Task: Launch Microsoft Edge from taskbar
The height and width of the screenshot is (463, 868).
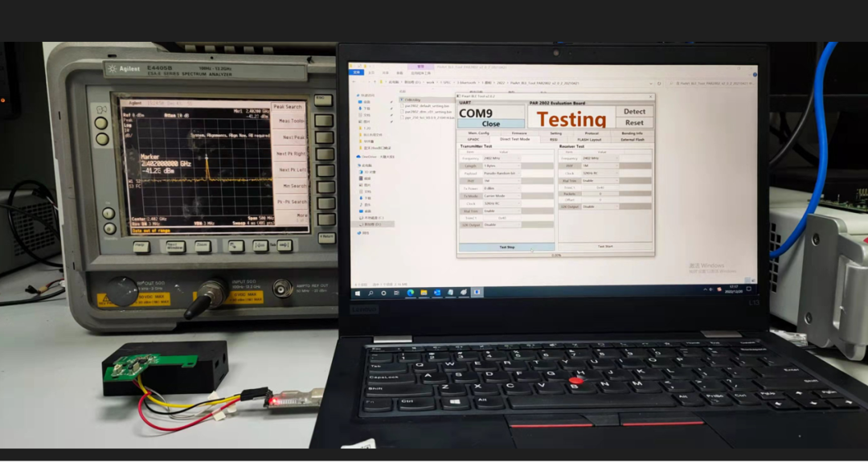Action: 410,293
